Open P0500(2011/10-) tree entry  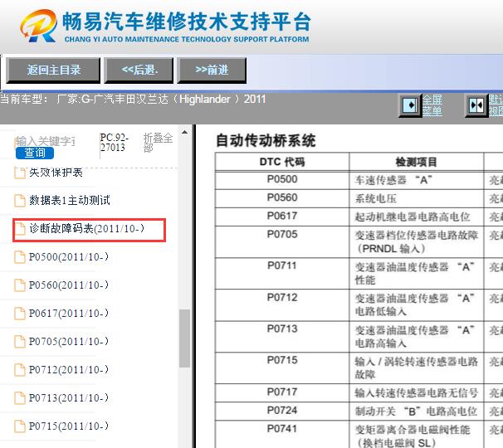(x=69, y=257)
